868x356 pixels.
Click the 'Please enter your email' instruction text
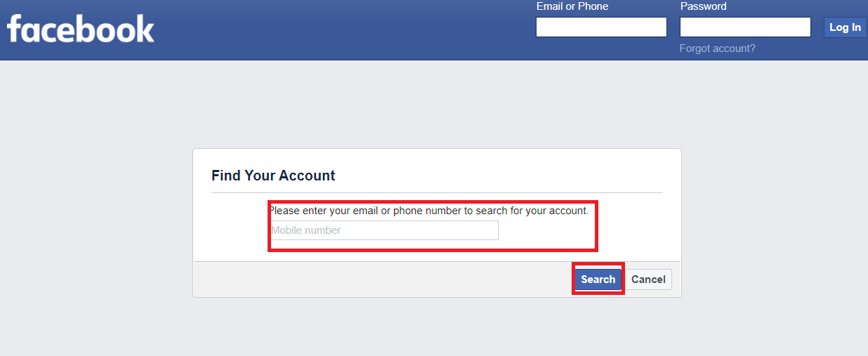coord(428,211)
